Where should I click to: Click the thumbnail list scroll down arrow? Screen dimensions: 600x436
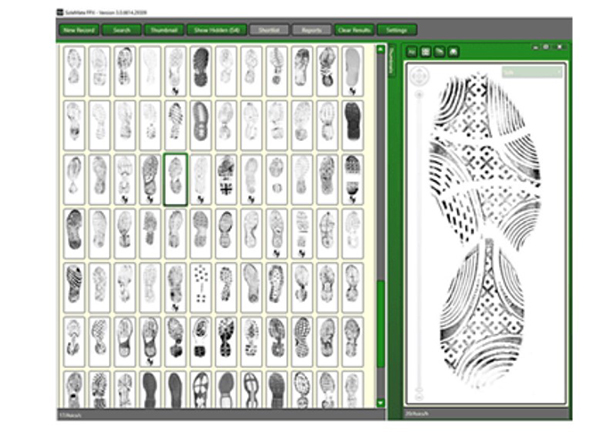pos(381,401)
